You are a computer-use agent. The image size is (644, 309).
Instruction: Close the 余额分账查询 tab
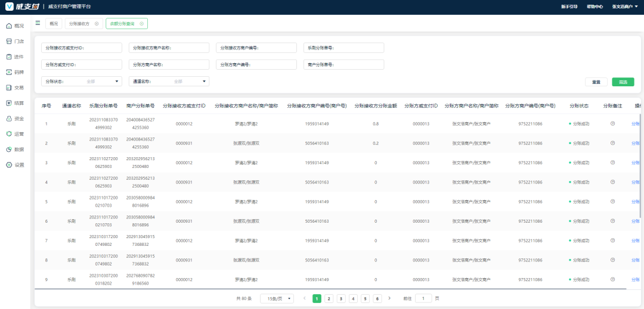tap(141, 24)
